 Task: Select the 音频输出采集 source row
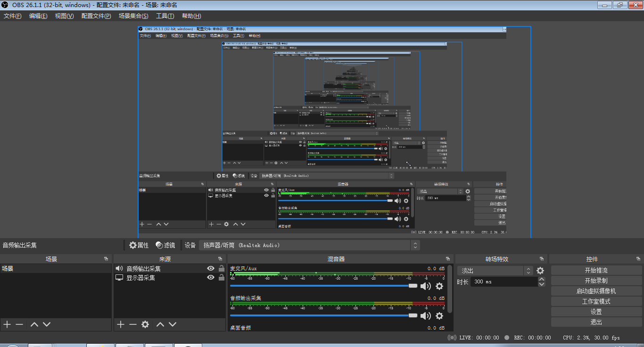[169, 268]
